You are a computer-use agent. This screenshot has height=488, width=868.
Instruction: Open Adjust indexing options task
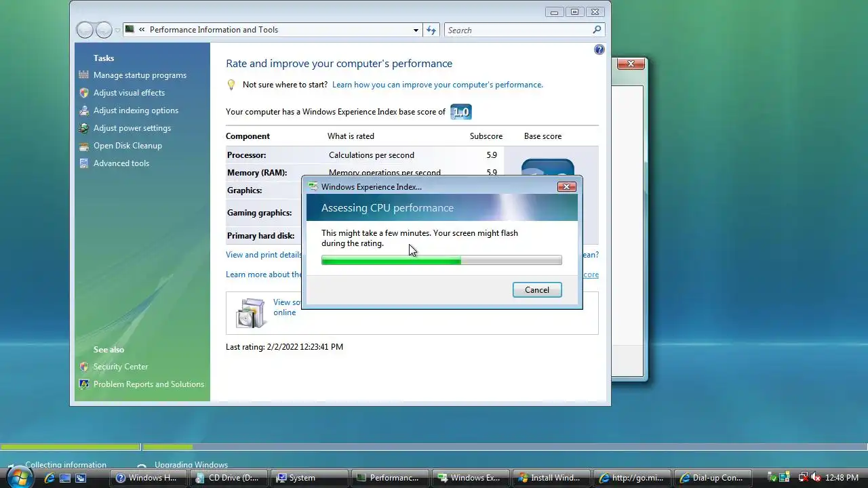pos(136,110)
